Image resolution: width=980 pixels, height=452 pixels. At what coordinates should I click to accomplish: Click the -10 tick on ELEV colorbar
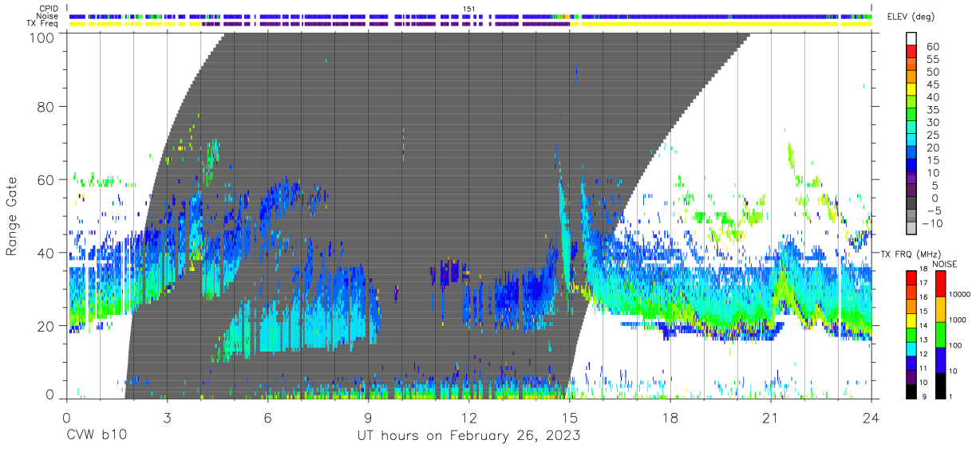pyautogui.click(x=931, y=223)
